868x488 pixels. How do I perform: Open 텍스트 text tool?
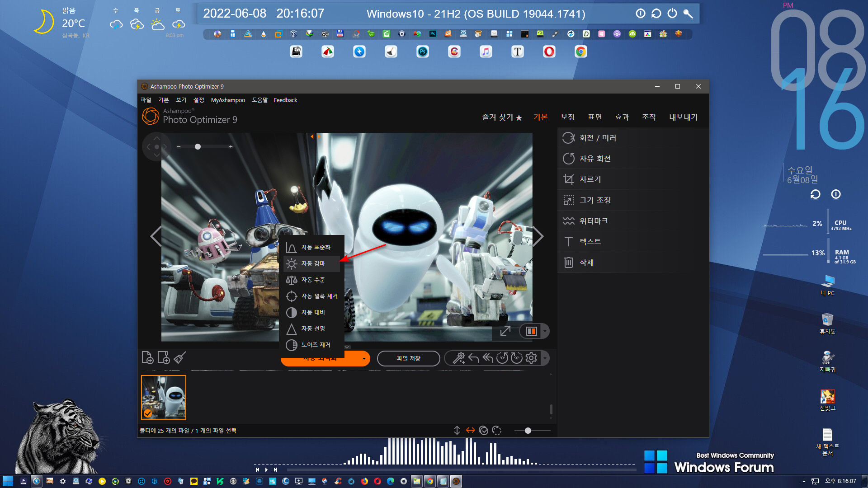point(633,242)
